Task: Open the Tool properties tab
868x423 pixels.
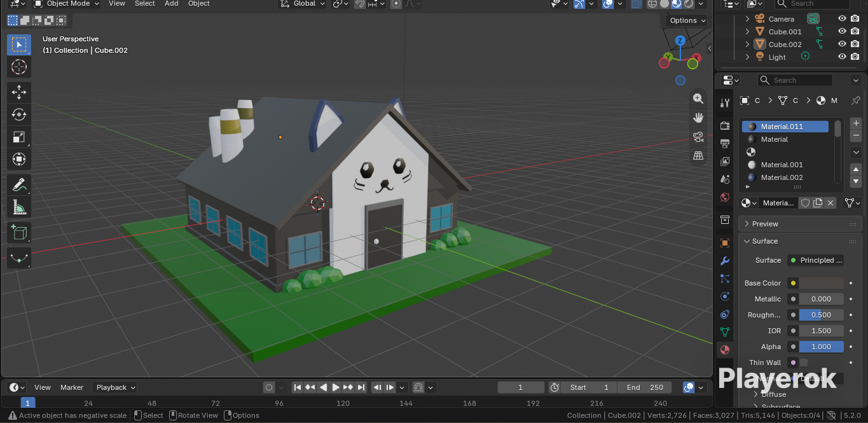Action: tap(724, 103)
